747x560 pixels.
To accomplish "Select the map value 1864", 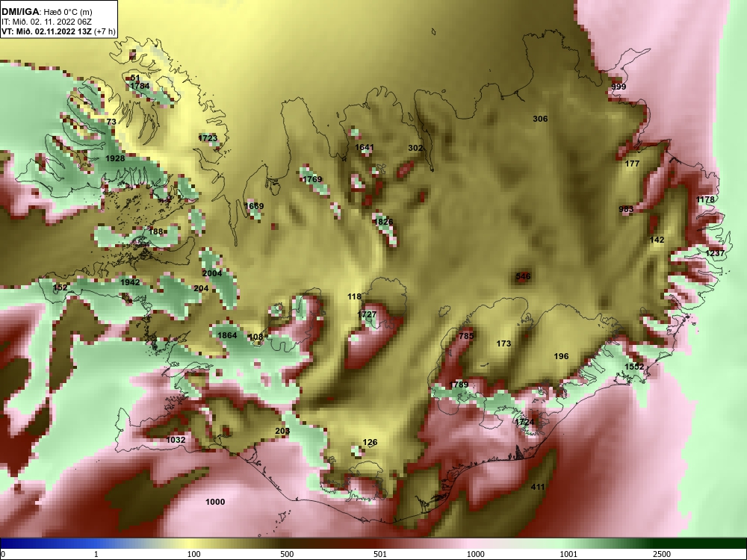I will point(227,335).
